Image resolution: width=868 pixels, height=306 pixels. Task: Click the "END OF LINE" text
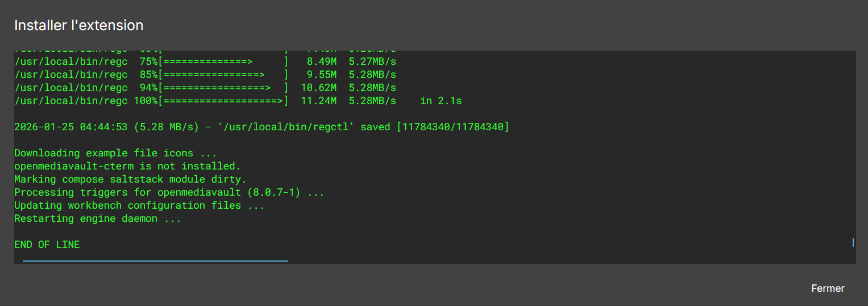pyautogui.click(x=47, y=245)
